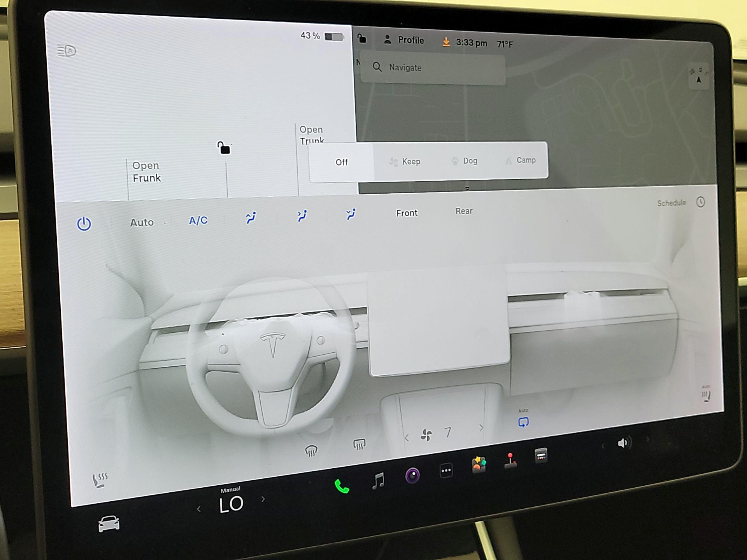Open the driver Profile menu
The width and height of the screenshot is (747, 560).
403,40
